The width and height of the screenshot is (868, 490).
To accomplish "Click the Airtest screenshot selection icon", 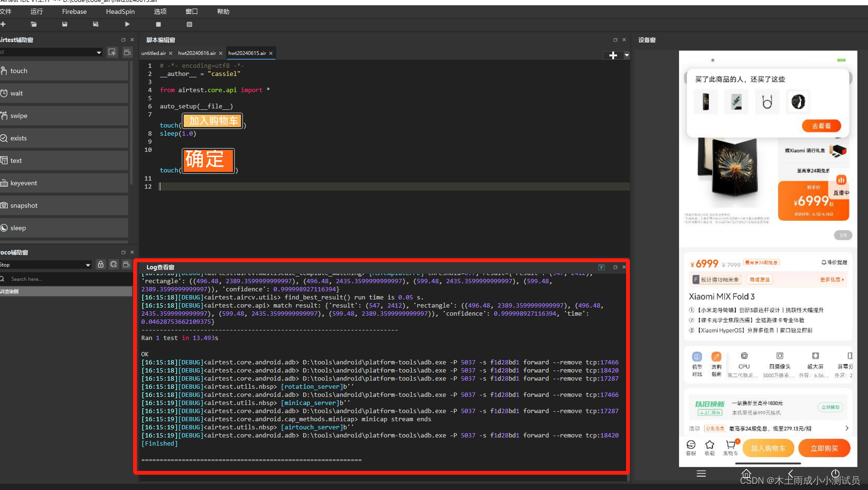I will click(x=112, y=52).
